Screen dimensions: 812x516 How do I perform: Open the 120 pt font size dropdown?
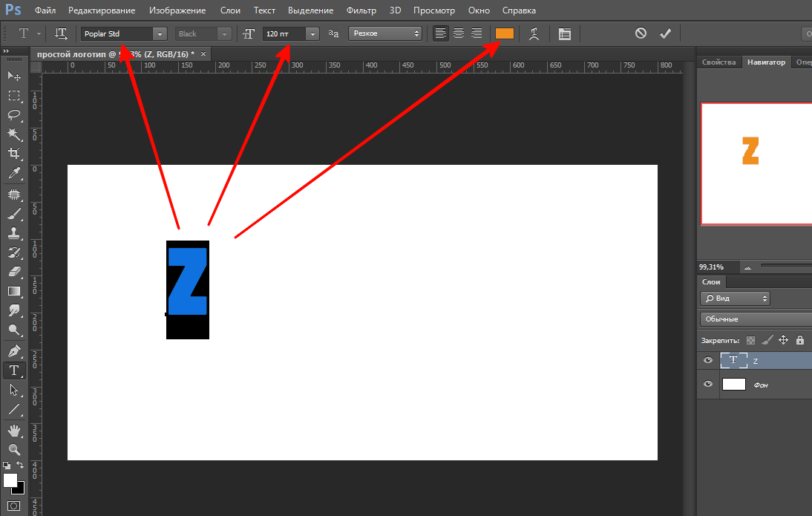312,33
